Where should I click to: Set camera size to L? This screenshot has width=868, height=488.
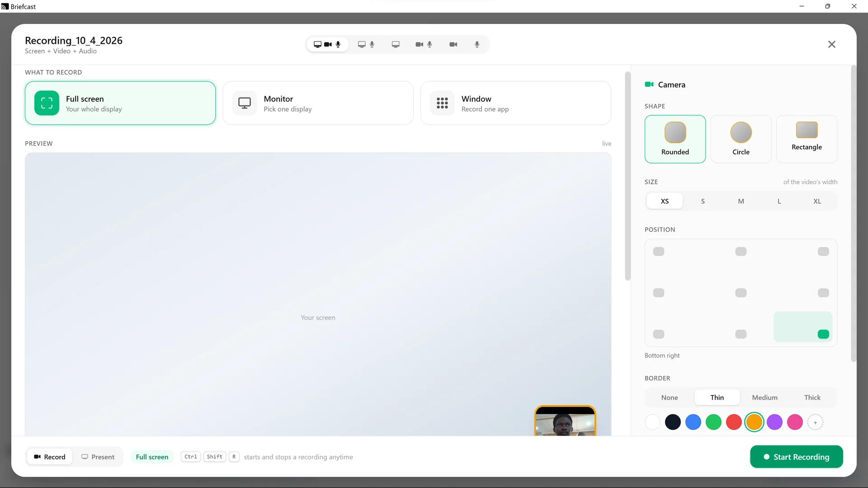pos(779,201)
